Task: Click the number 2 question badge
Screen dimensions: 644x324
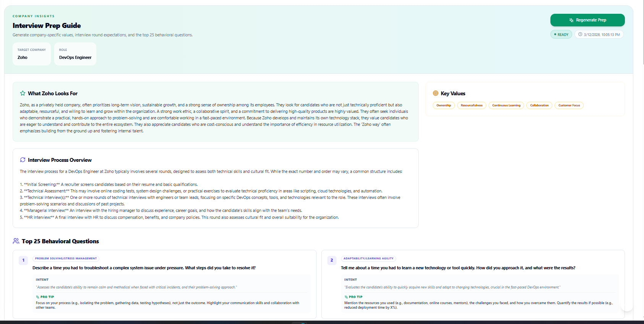Action: tap(332, 260)
